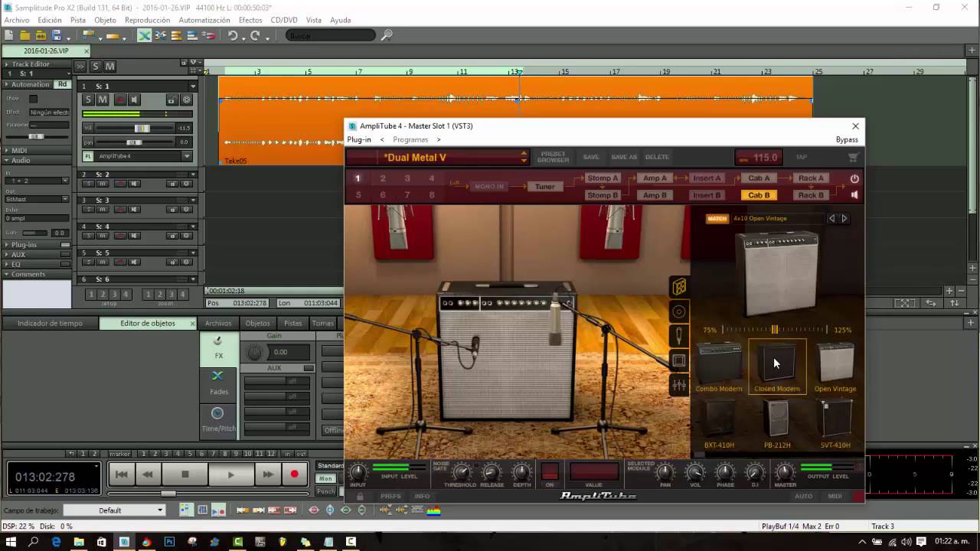Toggle the automation Rd read button

pos(62,84)
